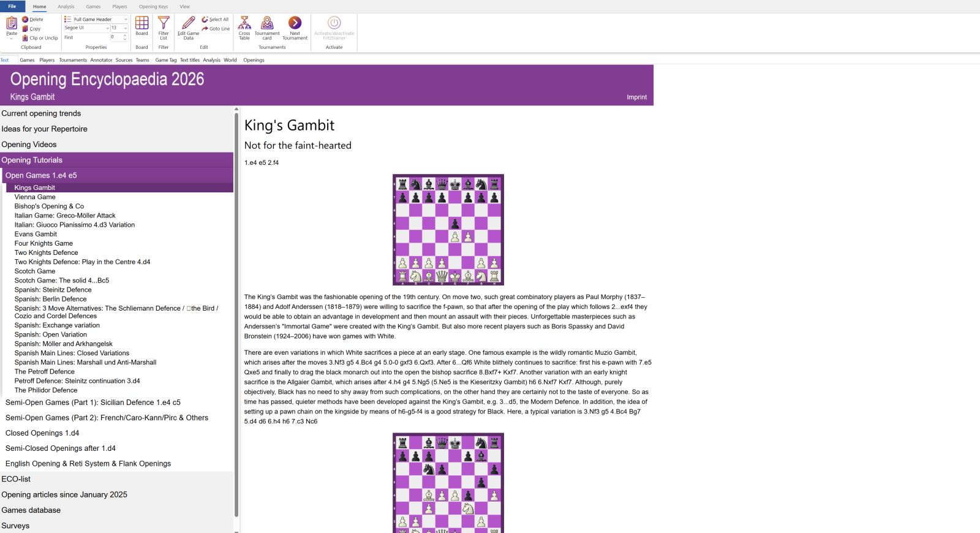Open the Board view icon
This screenshot has width=980, height=533.
tap(141, 25)
